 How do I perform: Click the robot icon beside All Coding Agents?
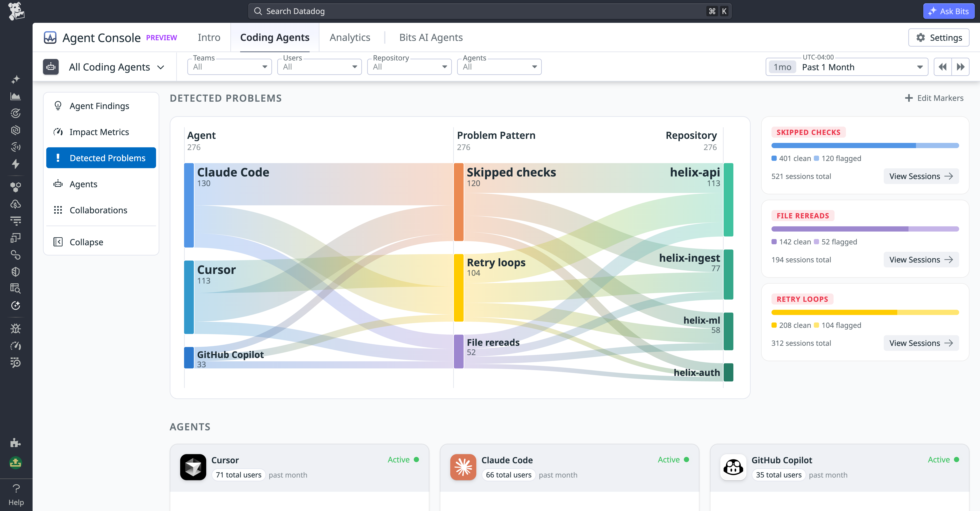click(x=51, y=67)
